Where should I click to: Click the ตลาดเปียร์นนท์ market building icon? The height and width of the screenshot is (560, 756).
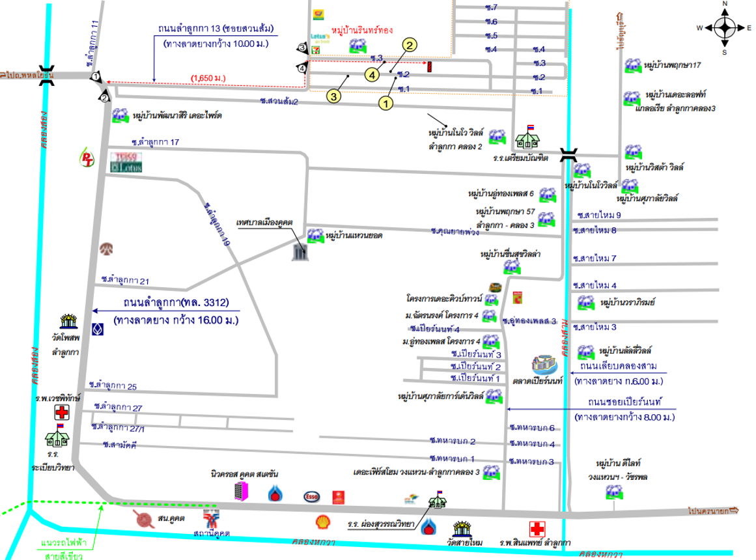(x=545, y=365)
